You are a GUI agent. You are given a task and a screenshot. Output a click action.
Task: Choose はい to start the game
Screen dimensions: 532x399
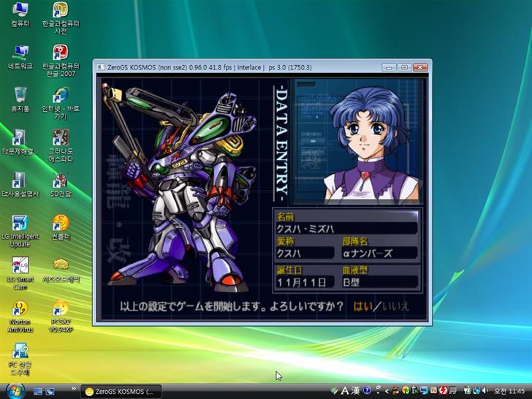pyautogui.click(x=362, y=306)
